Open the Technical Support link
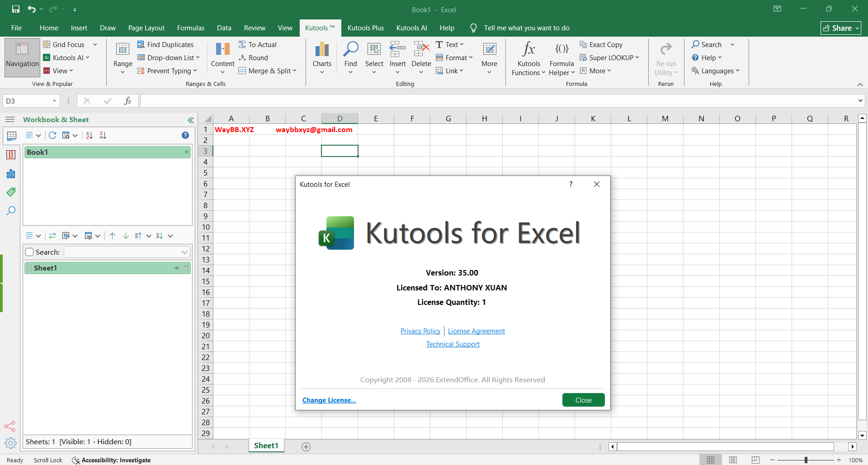 453,344
